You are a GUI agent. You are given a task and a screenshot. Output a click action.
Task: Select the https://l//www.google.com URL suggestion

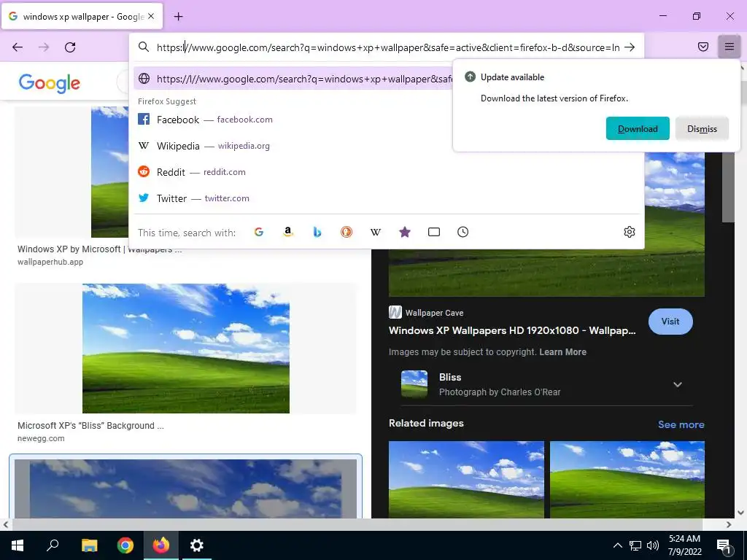[x=293, y=79]
